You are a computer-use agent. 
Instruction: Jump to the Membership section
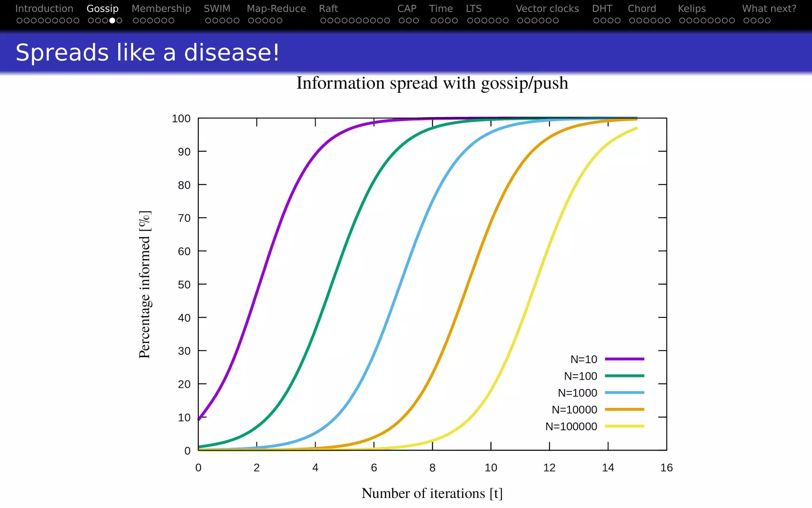click(x=161, y=9)
